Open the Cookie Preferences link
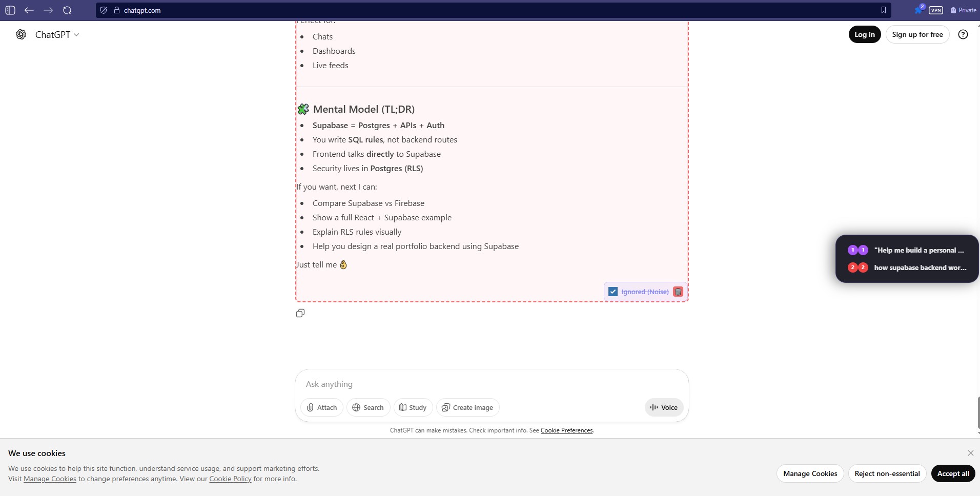 (x=566, y=430)
